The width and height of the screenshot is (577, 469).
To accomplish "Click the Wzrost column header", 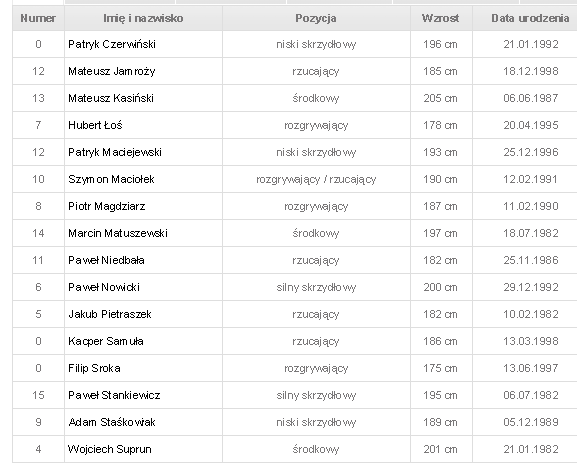I will [441, 18].
